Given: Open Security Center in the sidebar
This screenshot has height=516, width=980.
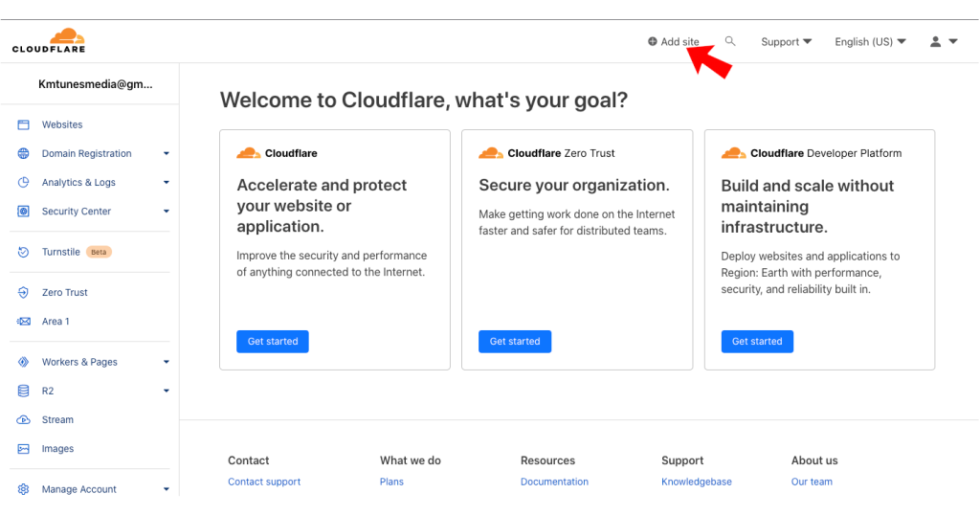Looking at the screenshot, I should coord(77,212).
